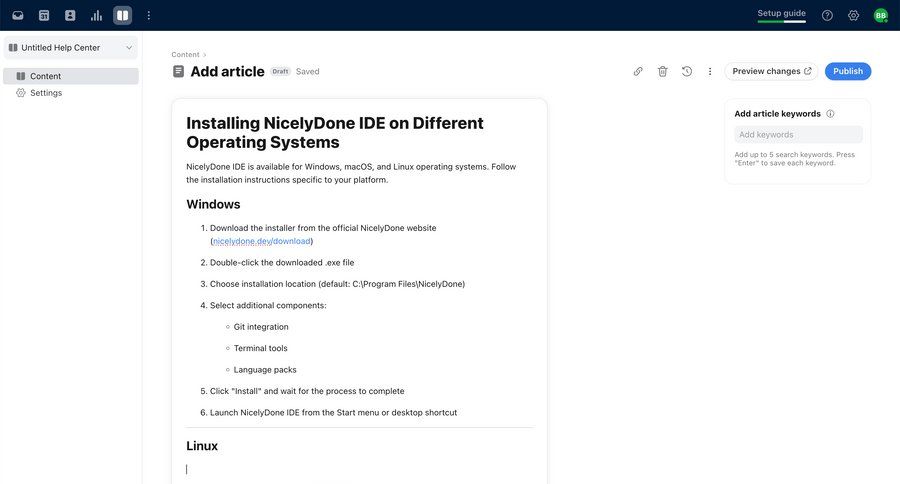Open article more options vertical dots
The width and height of the screenshot is (900, 484).
click(710, 71)
